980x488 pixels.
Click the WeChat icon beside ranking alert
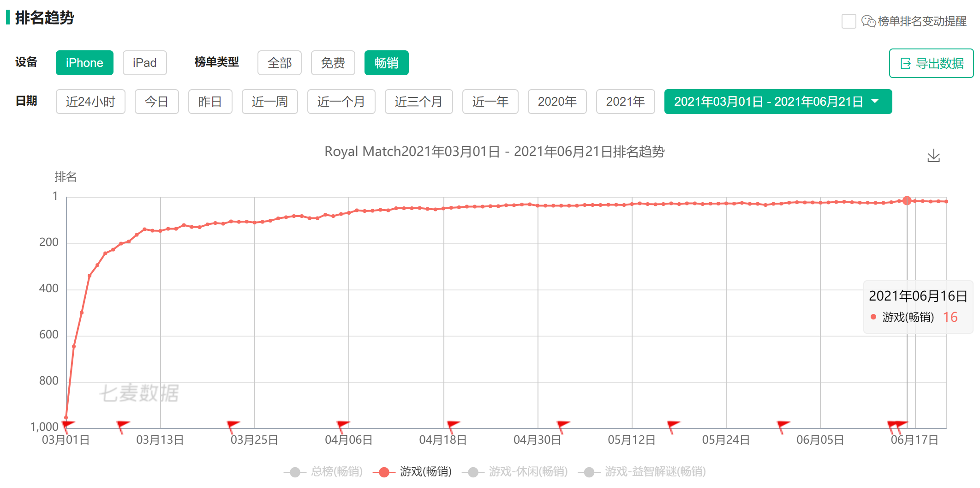click(x=868, y=21)
